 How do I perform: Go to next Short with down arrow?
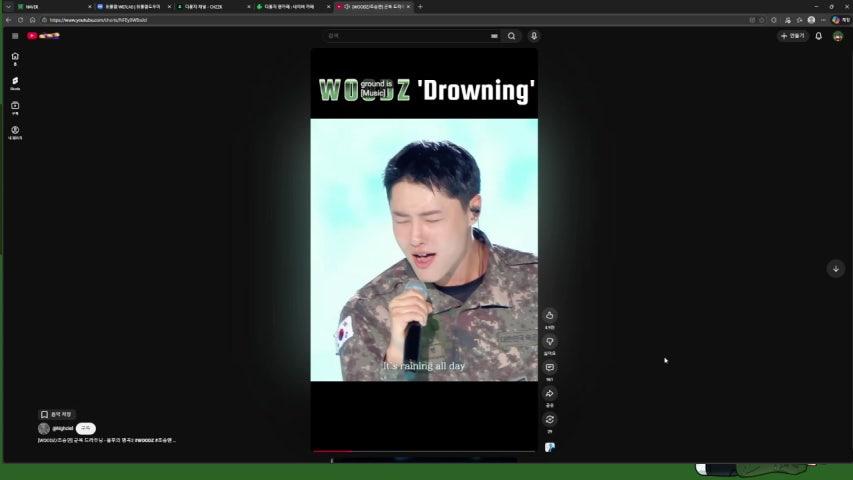coord(836,269)
